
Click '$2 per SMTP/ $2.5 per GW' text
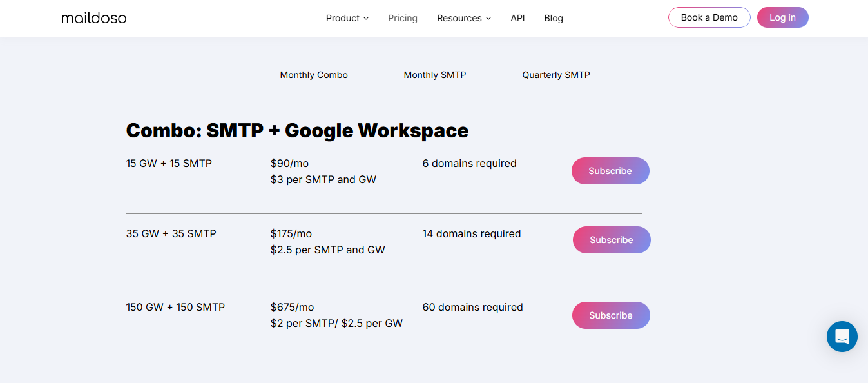(336, 324)
